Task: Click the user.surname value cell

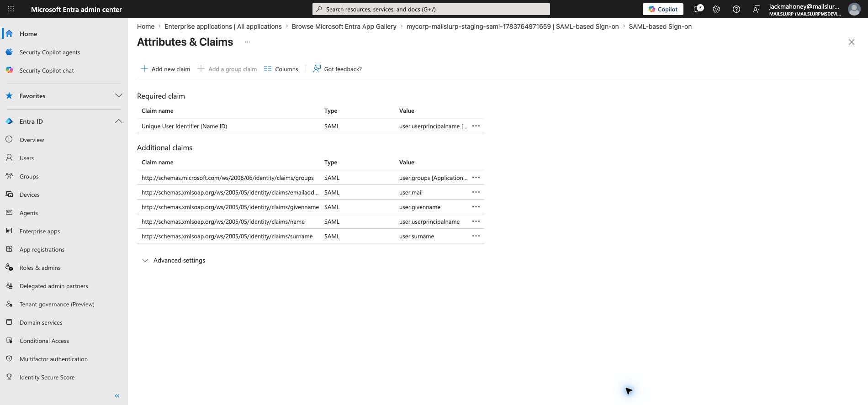Action: (x=417, y=236)
